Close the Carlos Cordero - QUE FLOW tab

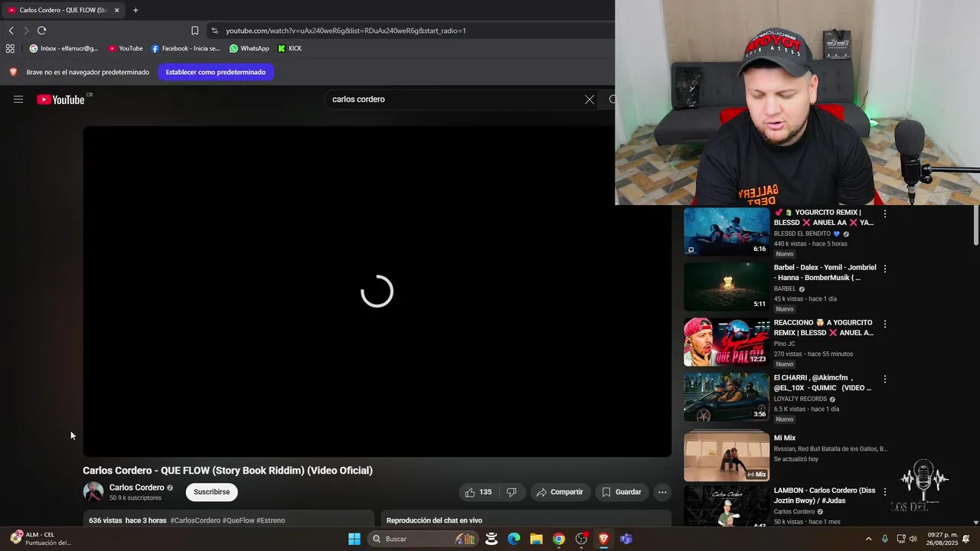[116, 10]
